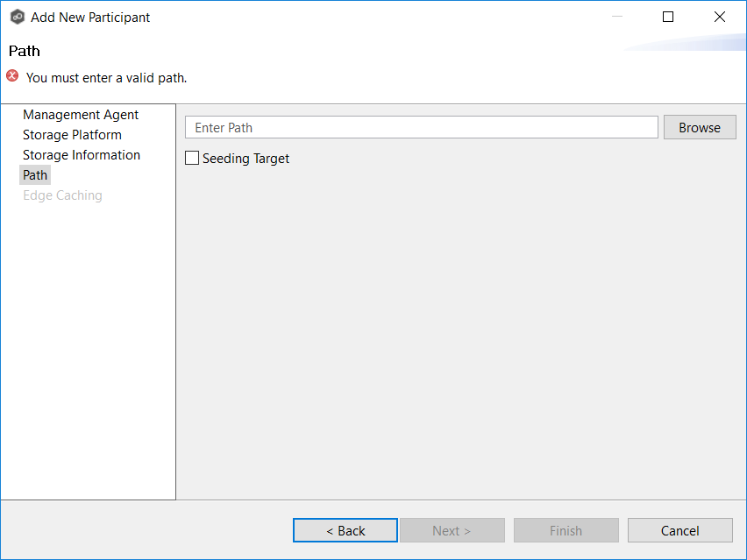
Task: Click the greyed-out Edge Caching step
Action: [x=62, y=195]
